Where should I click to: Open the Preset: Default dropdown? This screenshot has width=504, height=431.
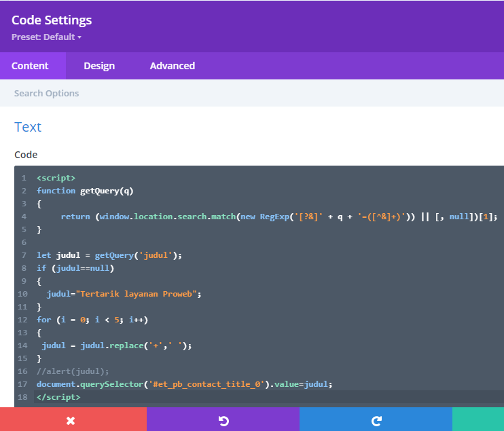tap(47, 37)
